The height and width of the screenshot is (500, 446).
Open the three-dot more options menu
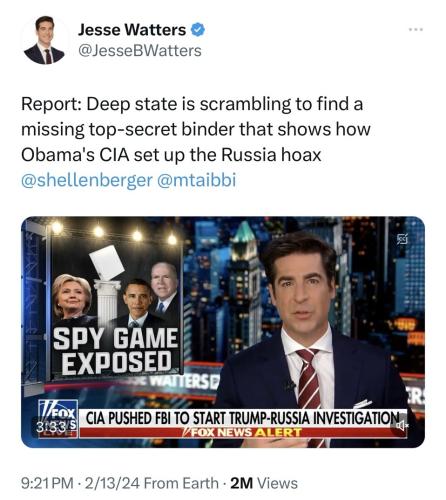(x=416, y=30)
